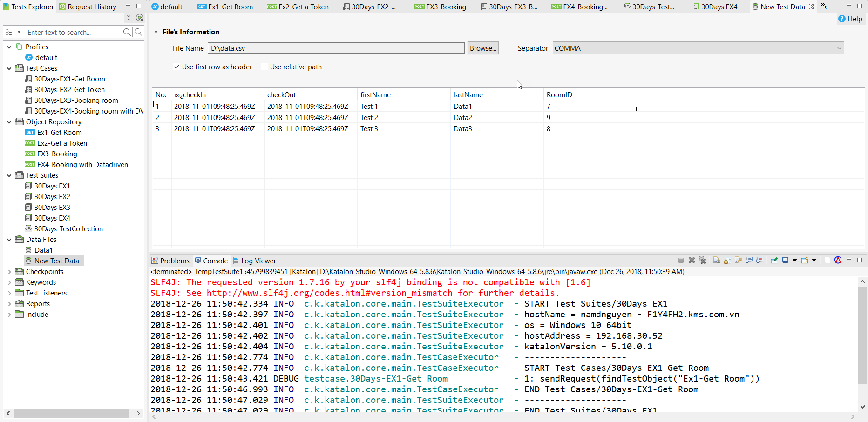This screenshot has width=868, height=422.
Task: Toggle the console Scroll Lock icon
Action: click(x=727, y=261)
